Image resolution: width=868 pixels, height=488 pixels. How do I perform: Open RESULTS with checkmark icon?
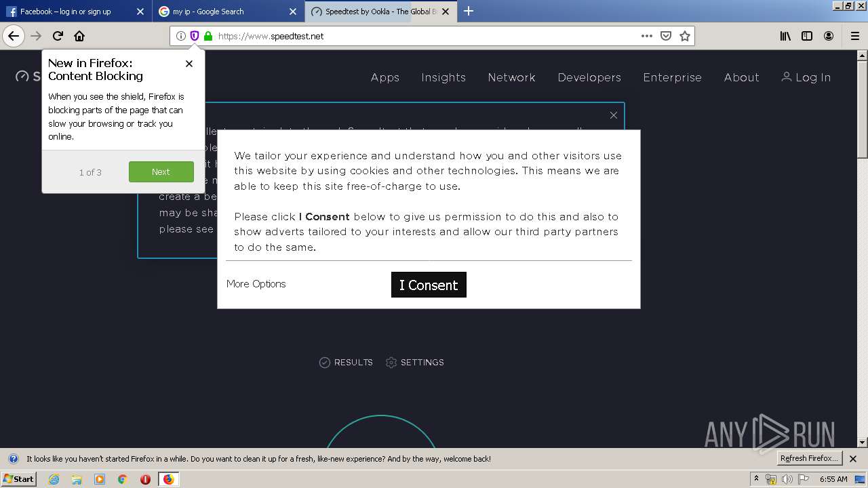[x=346, y=363]
